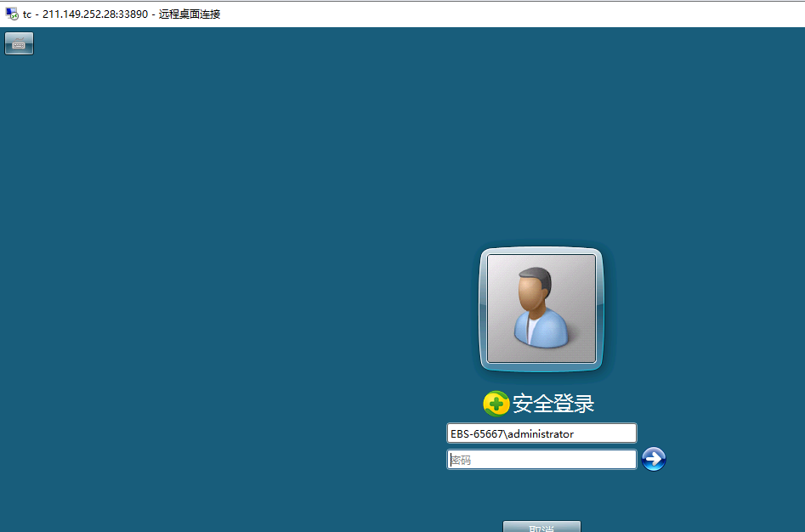Screen dimensions: 805x532
Task: Click the glass frame border around the avatar
Action: [484, 308]
